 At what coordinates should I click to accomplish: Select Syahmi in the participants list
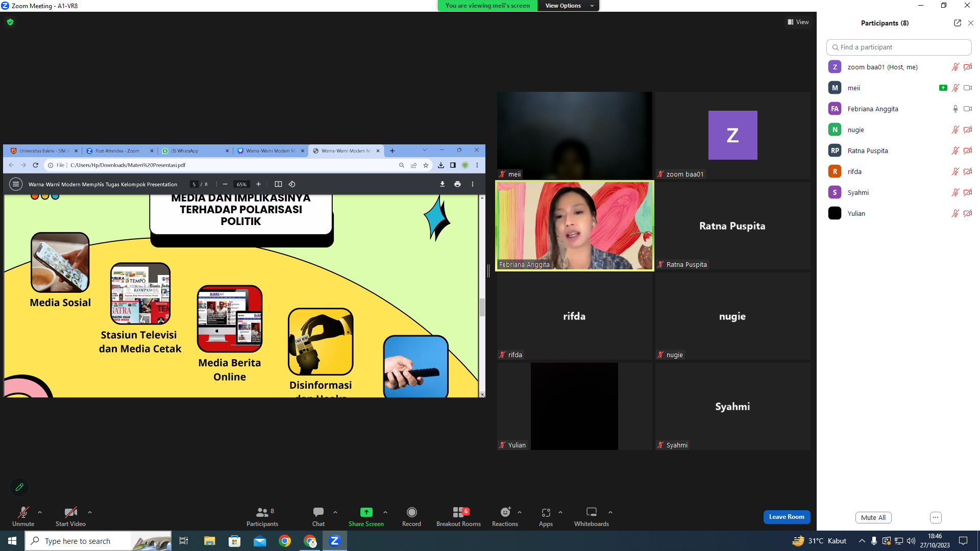(899, 192)
